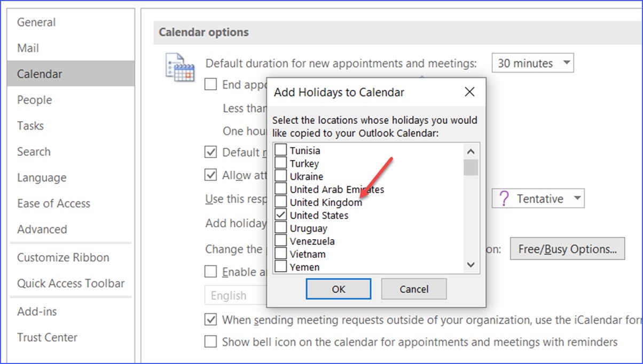This screenshot has height=364, width=643.
Task: Enable Turkey in the holiday list
Action: click(x=280, y=163)
